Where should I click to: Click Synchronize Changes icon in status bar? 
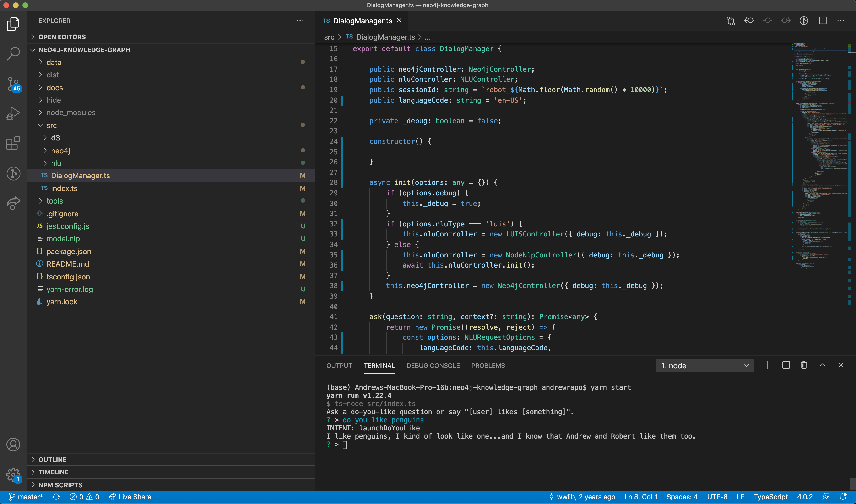click(x=56, y=497)
